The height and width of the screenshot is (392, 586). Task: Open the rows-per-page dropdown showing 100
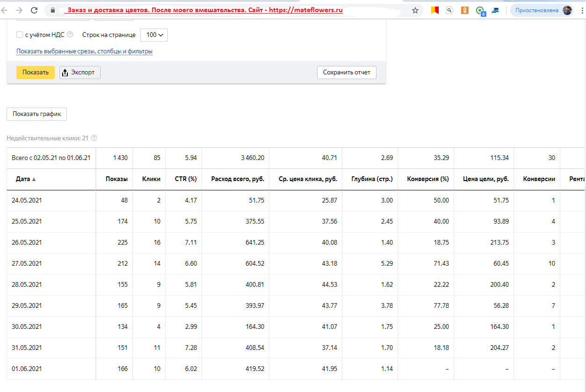154,35
